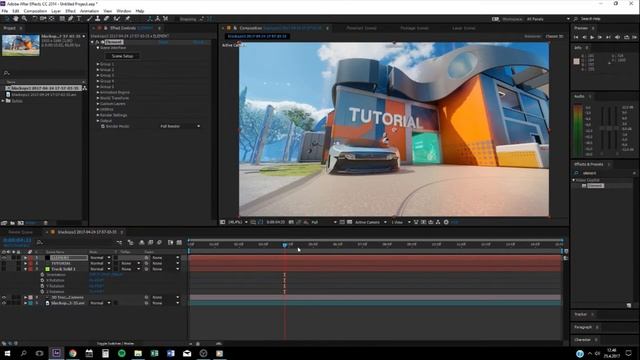Select the Hand tool in the toolbar
This screenshot has height=360, width=640.
point(16,19)
